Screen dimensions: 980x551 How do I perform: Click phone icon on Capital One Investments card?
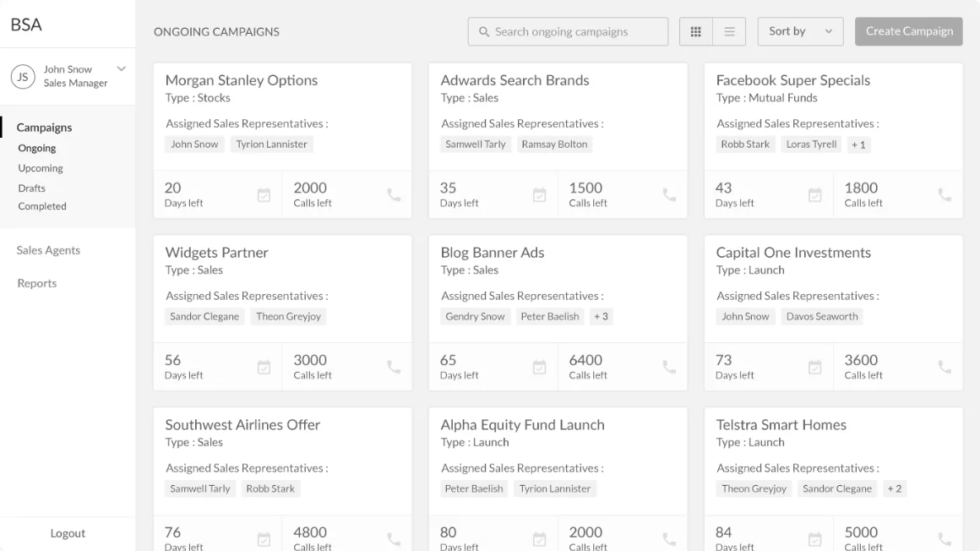click(x=945, y=367)
